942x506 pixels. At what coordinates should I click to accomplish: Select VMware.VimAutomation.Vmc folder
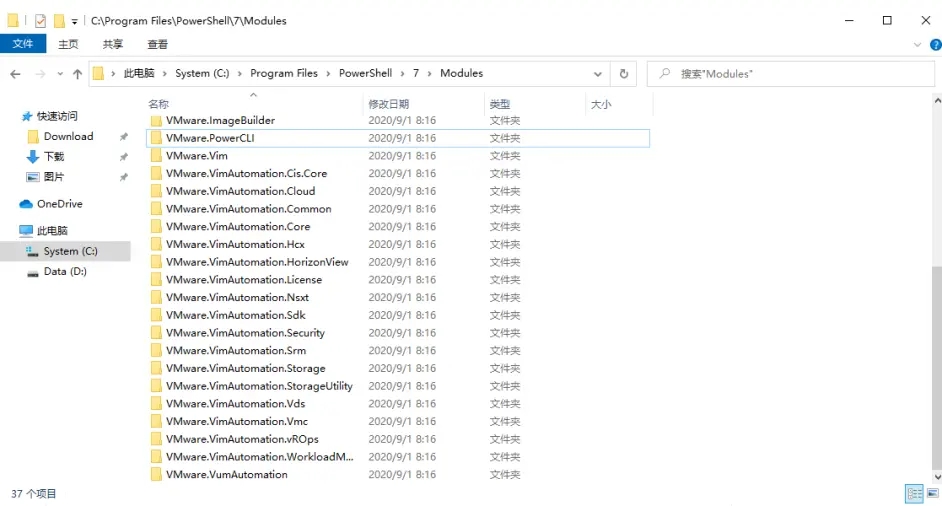[237, 421]
